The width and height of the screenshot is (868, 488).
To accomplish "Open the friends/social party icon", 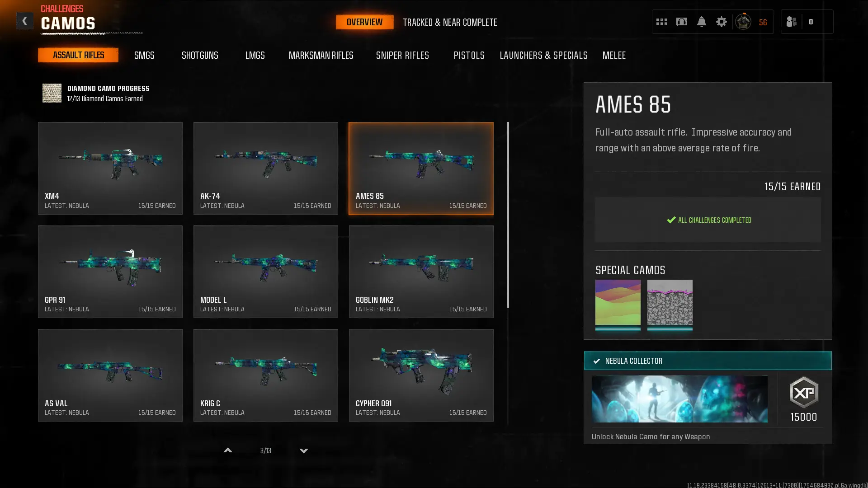I will point(791,22).
